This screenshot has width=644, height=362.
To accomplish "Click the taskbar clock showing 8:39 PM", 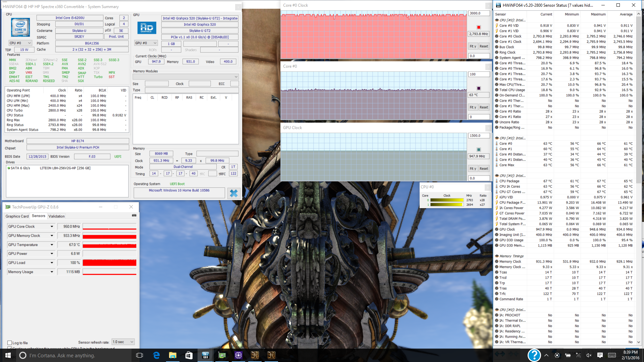I will point(630,355).
